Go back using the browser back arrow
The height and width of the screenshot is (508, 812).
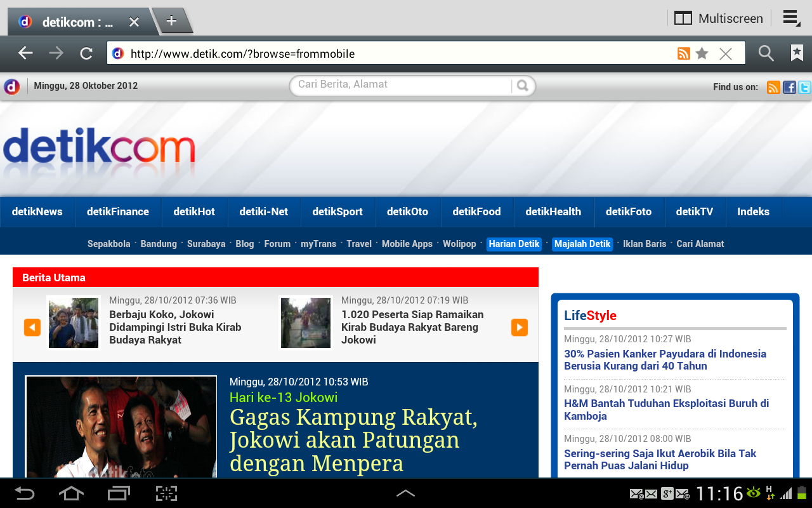(25, 53)
